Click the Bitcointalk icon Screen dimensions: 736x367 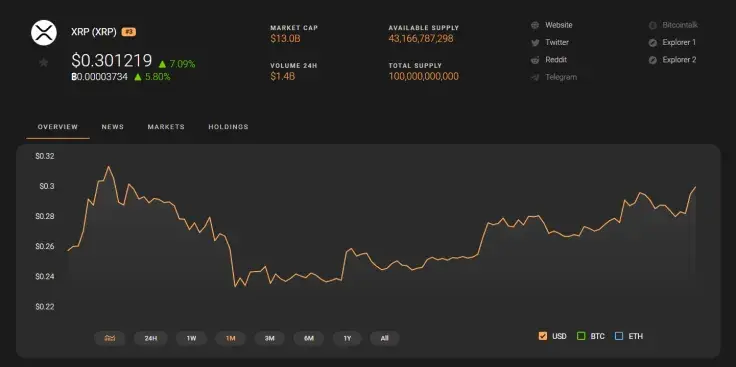point(652,25)
